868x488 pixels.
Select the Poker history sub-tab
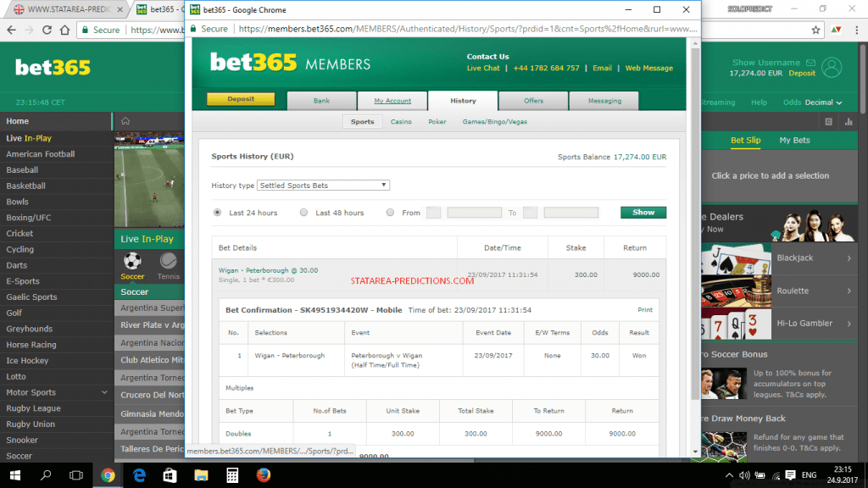[x=437, y=122]
